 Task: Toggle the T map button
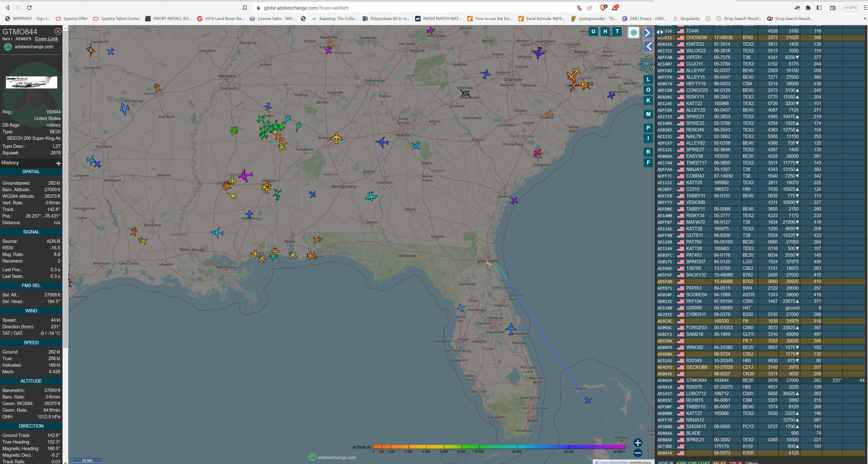point(617,31)
